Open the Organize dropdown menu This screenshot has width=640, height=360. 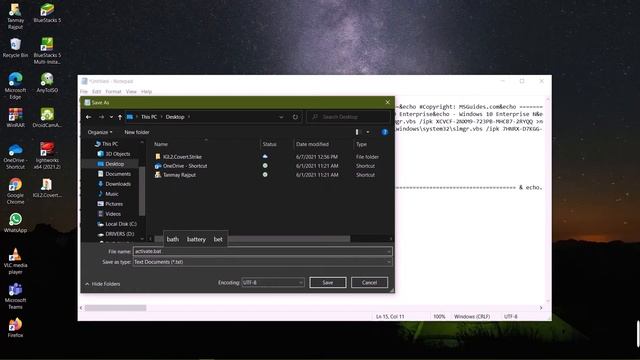coord(100,132)
